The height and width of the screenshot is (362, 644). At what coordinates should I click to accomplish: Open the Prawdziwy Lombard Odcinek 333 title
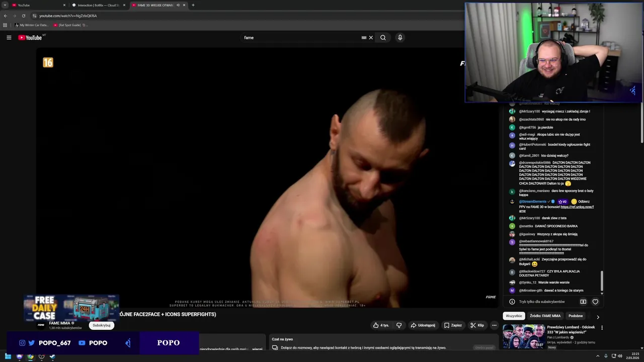point(571,330)
